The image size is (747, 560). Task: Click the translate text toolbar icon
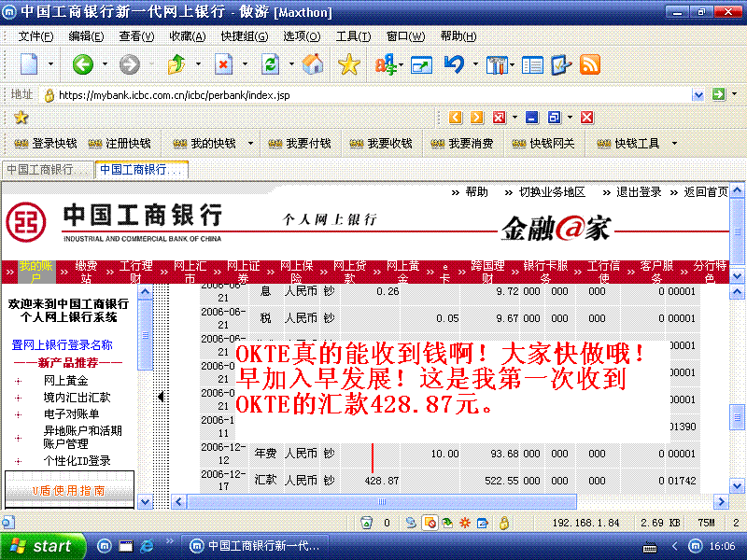386,64
